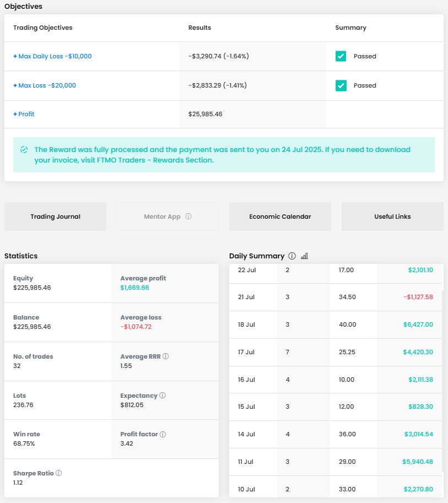Click info icon next to Daily Summary
448x503 pixels.
pyautogui.click(x=292, y=256)
